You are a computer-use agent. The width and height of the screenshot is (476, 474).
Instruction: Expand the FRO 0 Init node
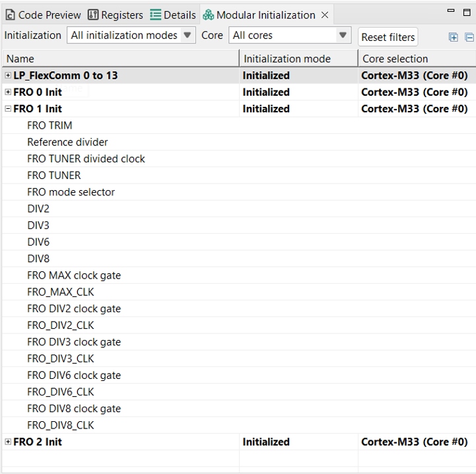pyautogui.click(x=9, y=92)
